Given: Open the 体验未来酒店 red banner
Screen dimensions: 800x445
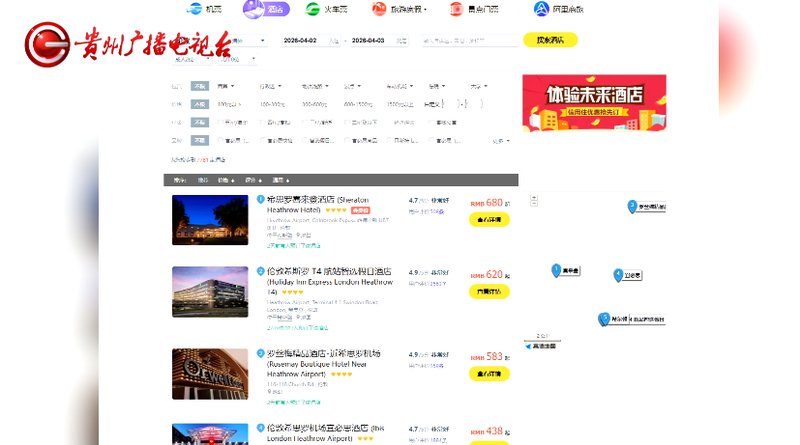Looking at the screenshot, I should pos(594,103).
